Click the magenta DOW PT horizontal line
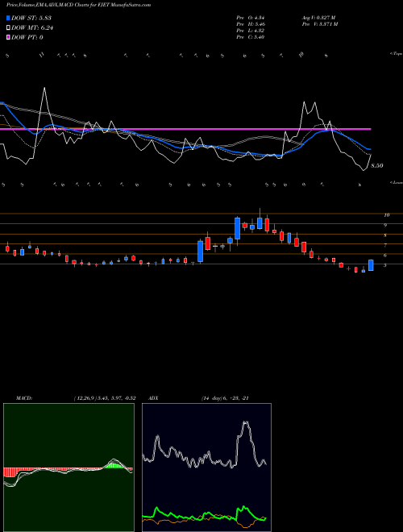Screen dimensions: 403x532 click(185, 129)
